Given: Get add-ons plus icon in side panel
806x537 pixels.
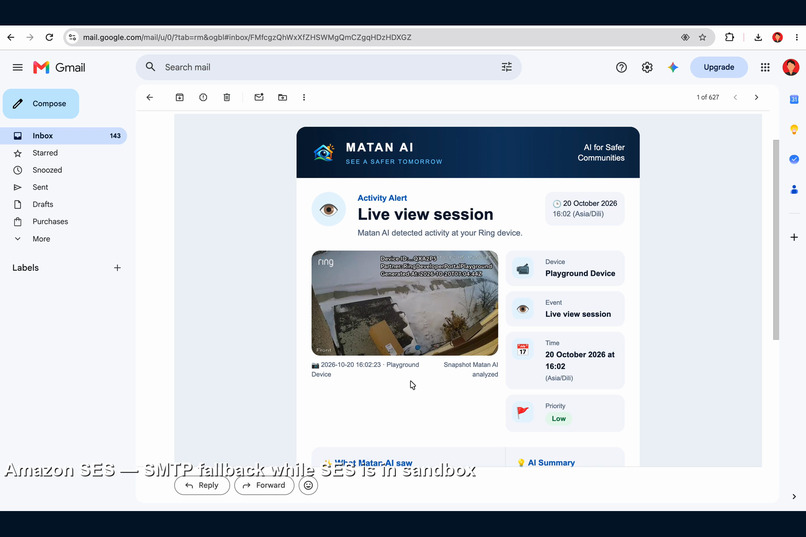Looking at the screenshot, I should pyautogui.click(x=794, y=237).
